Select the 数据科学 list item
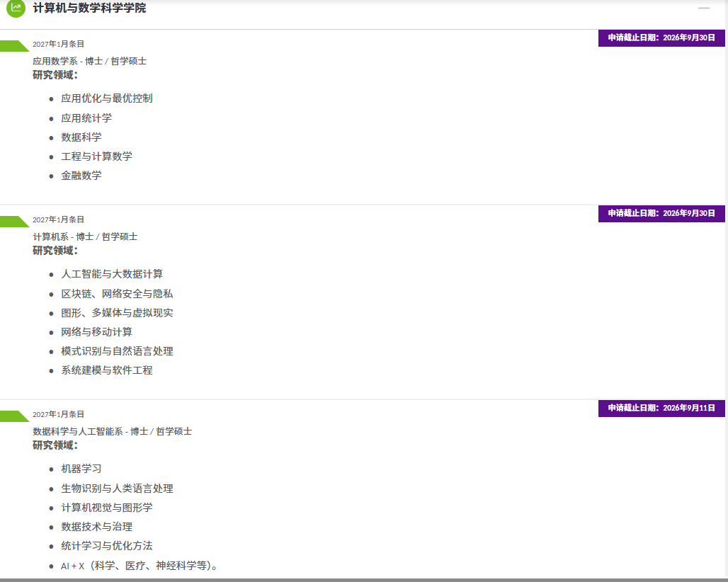Screen dimensions: 728x582 [81, 137]
